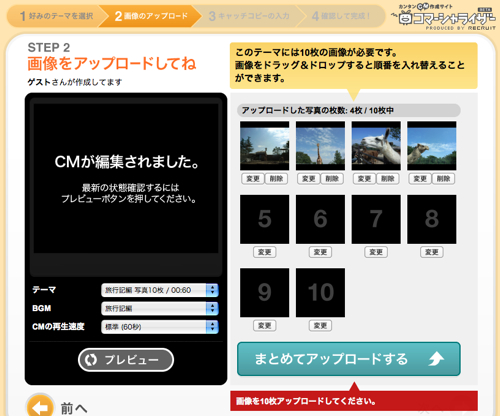Image resolution: width=500 pixels, height=416 pixels.
Task: Click 変更 under slot 9
Action: pos(265,325)
